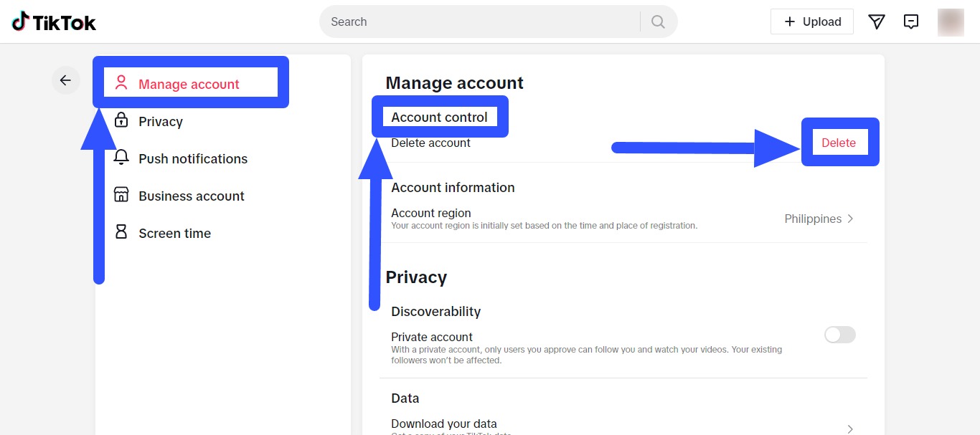The image size is (980, 435).
Task: Click the Delete account button
Action: [x=839, y=143]
